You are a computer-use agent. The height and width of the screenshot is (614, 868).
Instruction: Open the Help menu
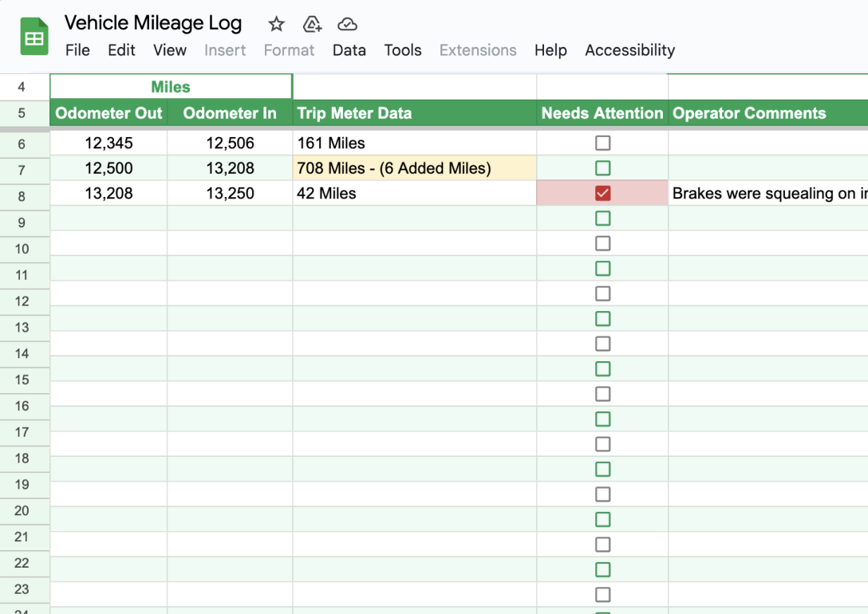[x=550, y=50]
